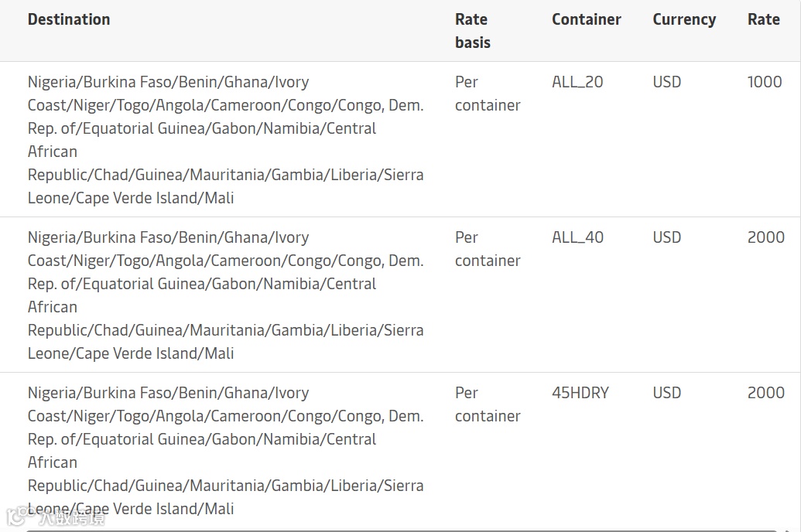
Task: Click USD currency in 45HDRY row
Action: point(666,393)
